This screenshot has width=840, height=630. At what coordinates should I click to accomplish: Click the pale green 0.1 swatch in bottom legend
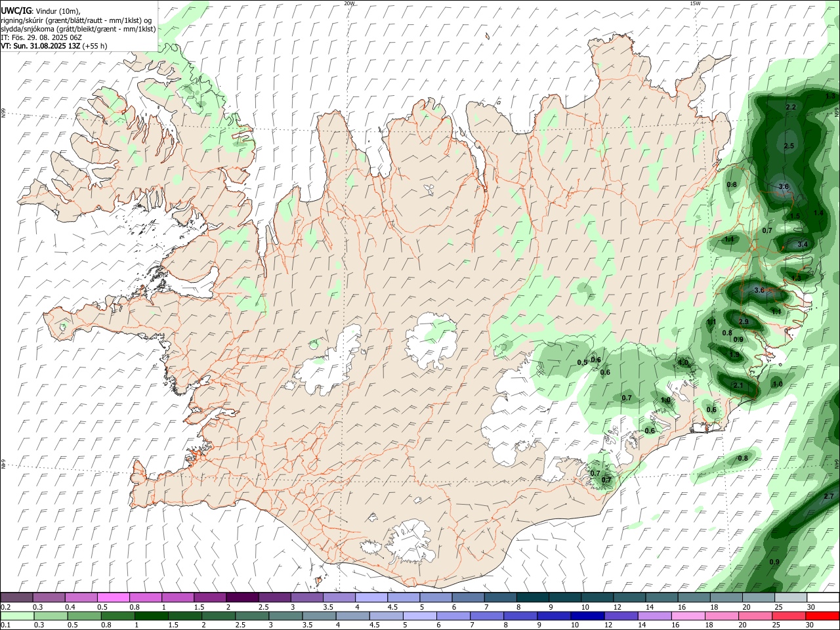16,616
